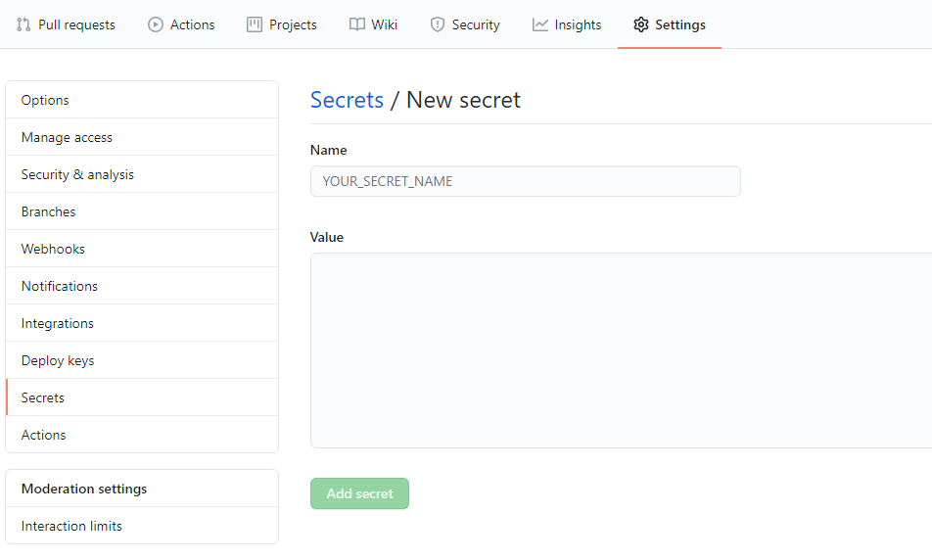Open Interaction limits settings
The height and width of the screenshot is (560, 932).
tap(142, 526)
